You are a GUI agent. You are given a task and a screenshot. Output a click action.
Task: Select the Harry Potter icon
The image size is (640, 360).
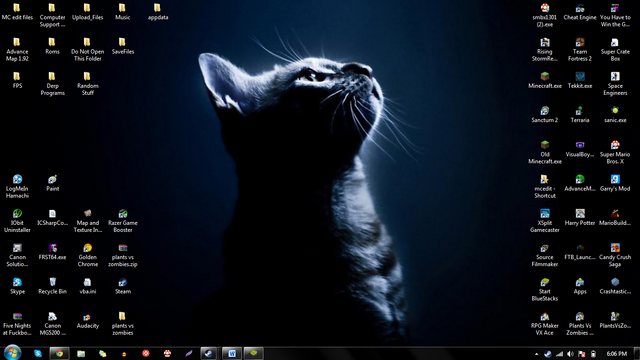pos(580,218)
